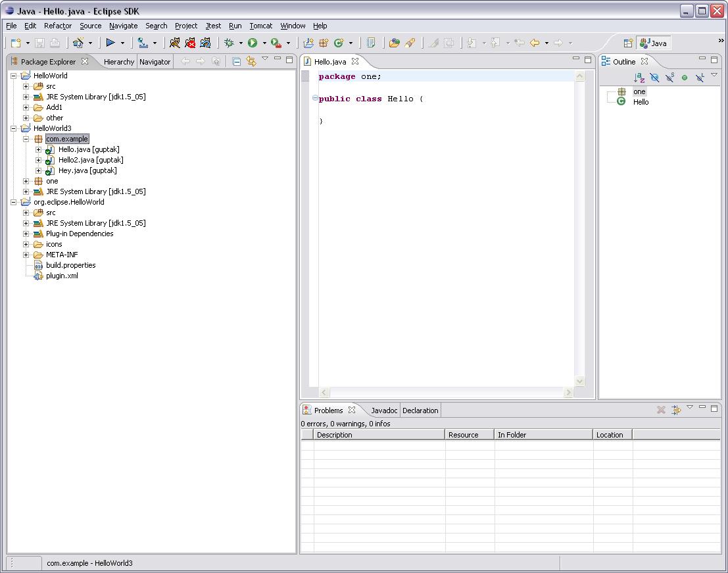728x573 pixels.
Task: Open the Package Explorer view menu triangle
Action: pos(265,59)
